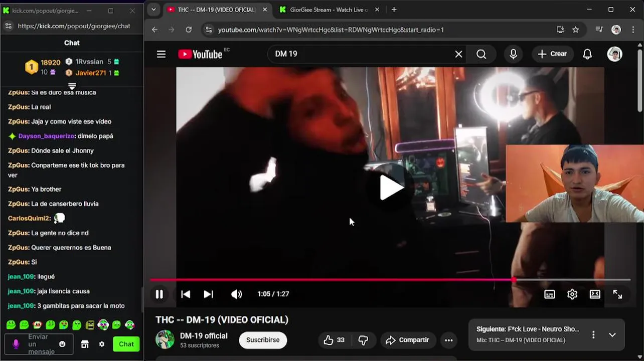Open emoji picker in Kick chat
644x361 pixels.
[62, 344]
